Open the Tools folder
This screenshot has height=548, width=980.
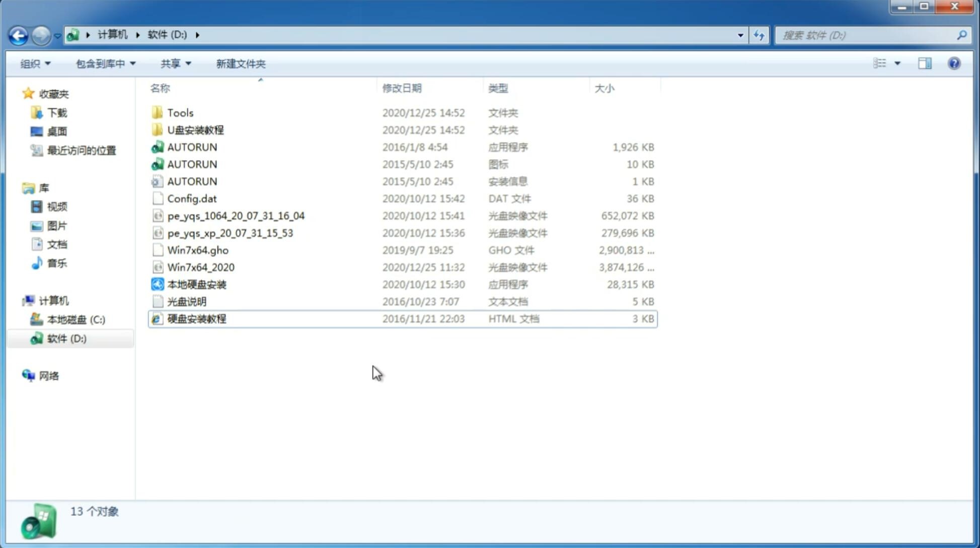[179, 112]
